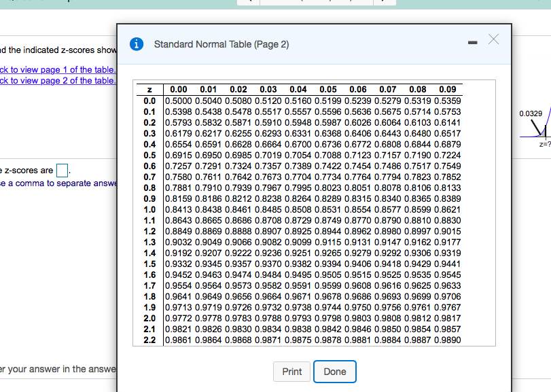Click the 0.05 column header
The height and width of the screenshot is (392, 551).
[x=328, y=90]
